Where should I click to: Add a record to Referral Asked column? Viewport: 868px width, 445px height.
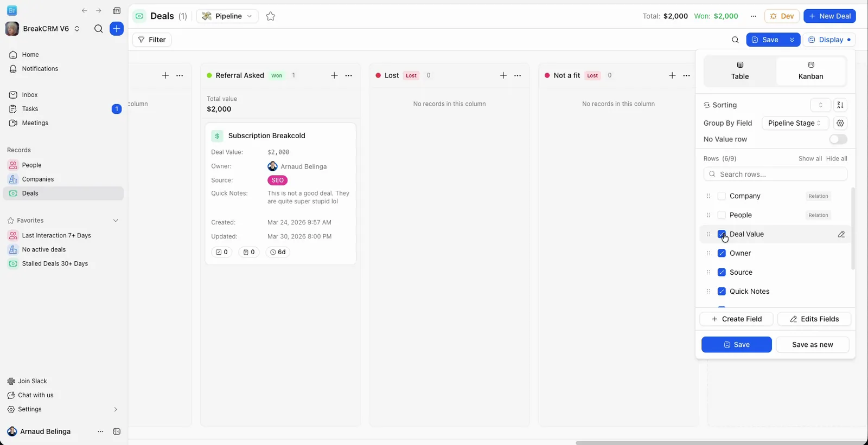[334, 75]
